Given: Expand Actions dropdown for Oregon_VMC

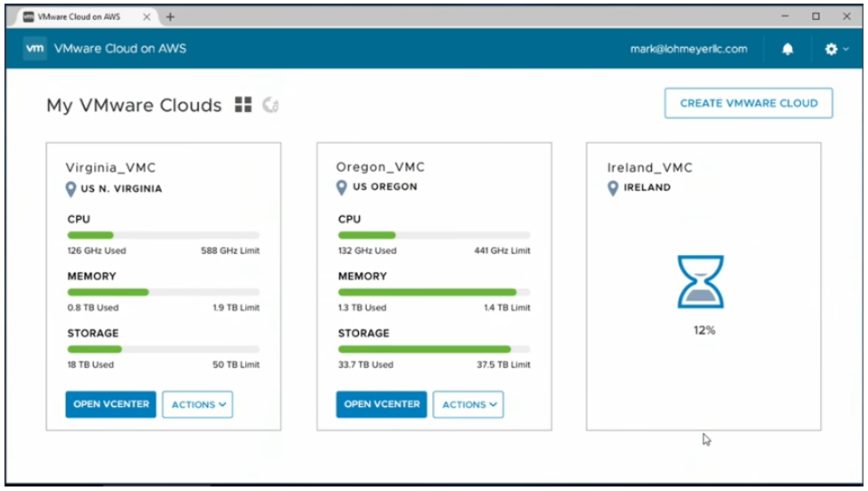Looking at the screenshot, I should coord(468,405).
